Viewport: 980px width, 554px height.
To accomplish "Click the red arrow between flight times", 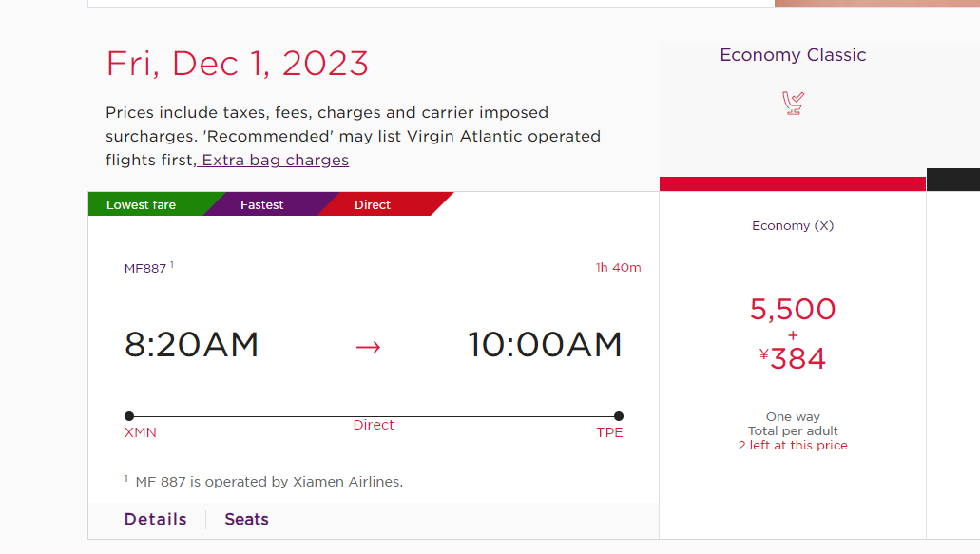I will click(368, 347).
